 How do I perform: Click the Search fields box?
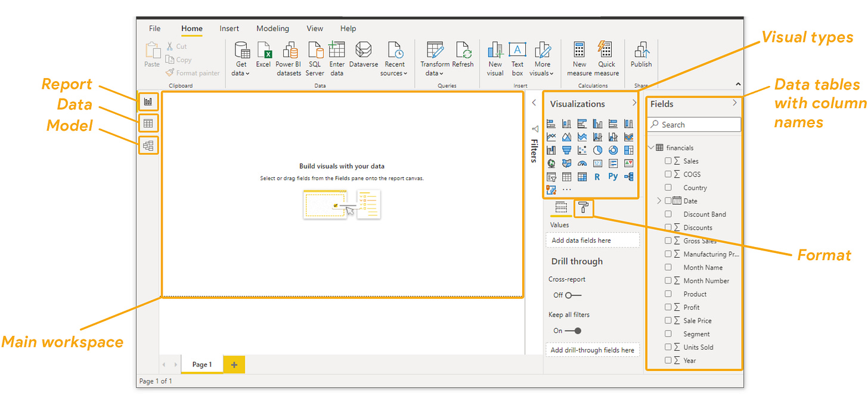[x=694, y=125]
